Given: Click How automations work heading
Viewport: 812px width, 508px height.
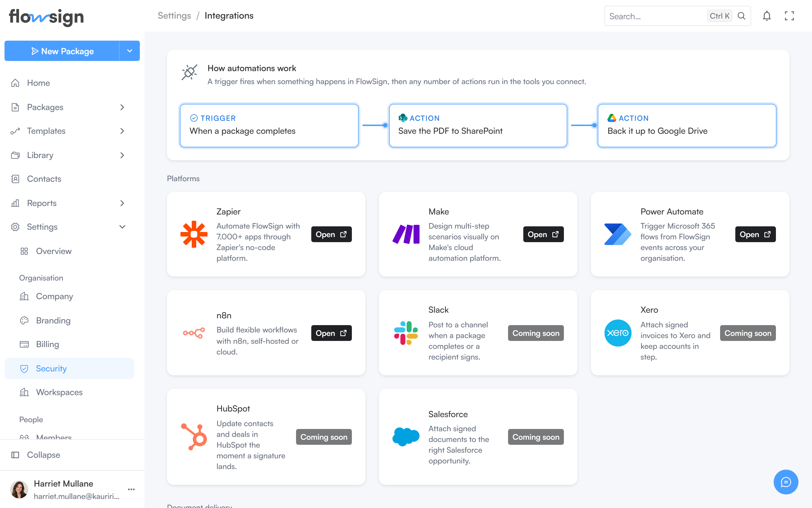Looking at the screenshot, I should pyautogui.click(x=252, y=68).
